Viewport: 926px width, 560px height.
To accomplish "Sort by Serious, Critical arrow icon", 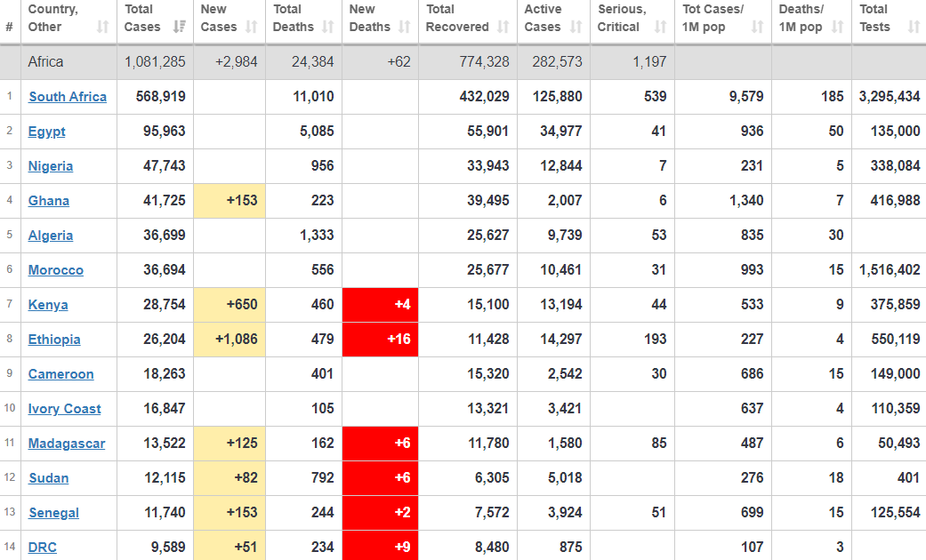I will coord(660,27).
